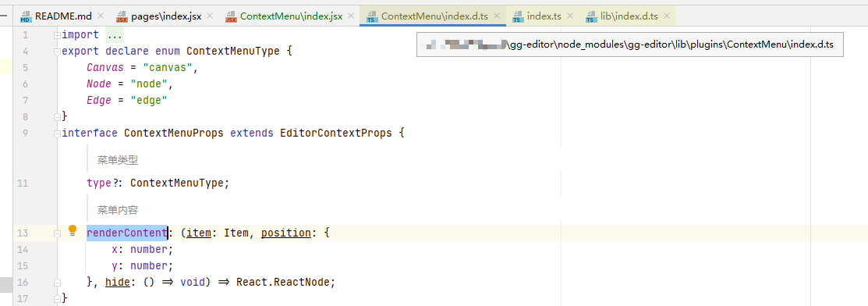Close the pages\index.jsx tab
This screenshot has height=306, width=868.
pyautogui.click(x=210, y=16)
